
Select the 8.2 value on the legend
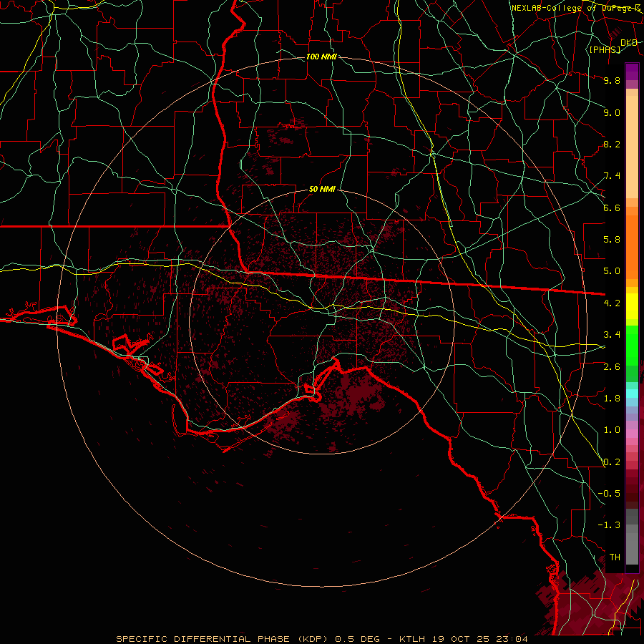click(x=612, y=144)
